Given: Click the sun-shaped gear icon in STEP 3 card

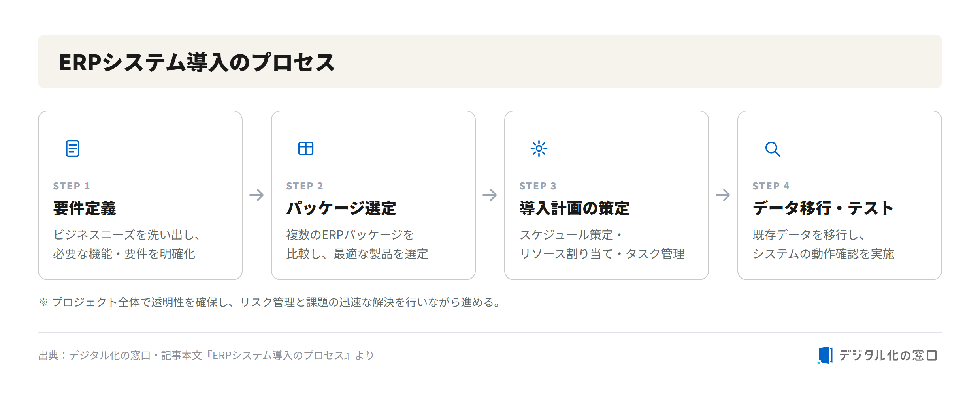Looking at the screenshot, I should pos(539,148).
